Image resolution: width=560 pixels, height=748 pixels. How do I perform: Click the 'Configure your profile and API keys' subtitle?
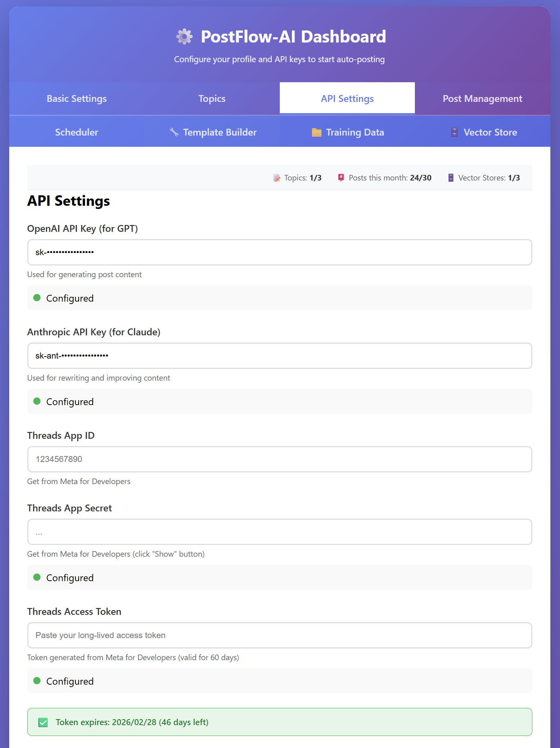(x=279, y=59)
